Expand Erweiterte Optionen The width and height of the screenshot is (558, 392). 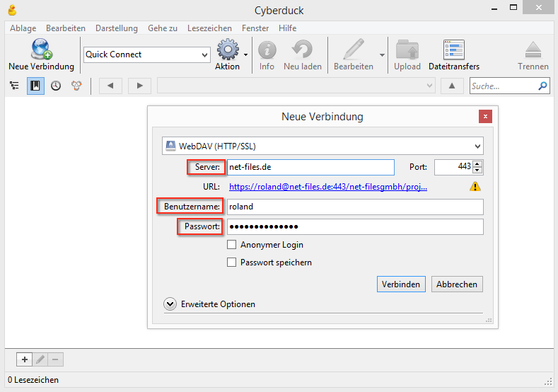pos(170,304)
